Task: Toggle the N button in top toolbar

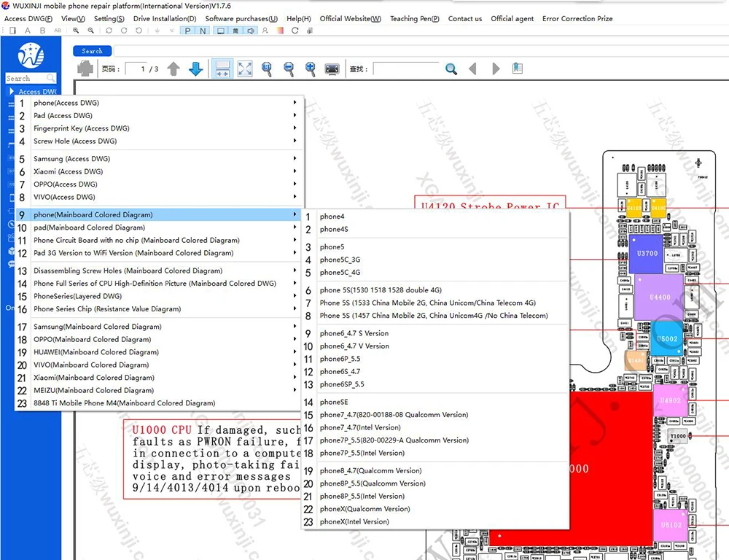Action: (203, 31)
